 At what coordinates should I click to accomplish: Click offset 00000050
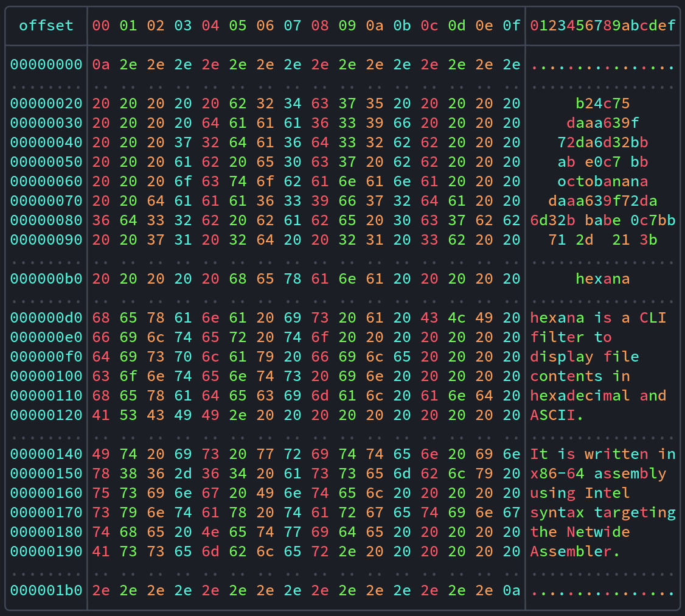[46, 162]
